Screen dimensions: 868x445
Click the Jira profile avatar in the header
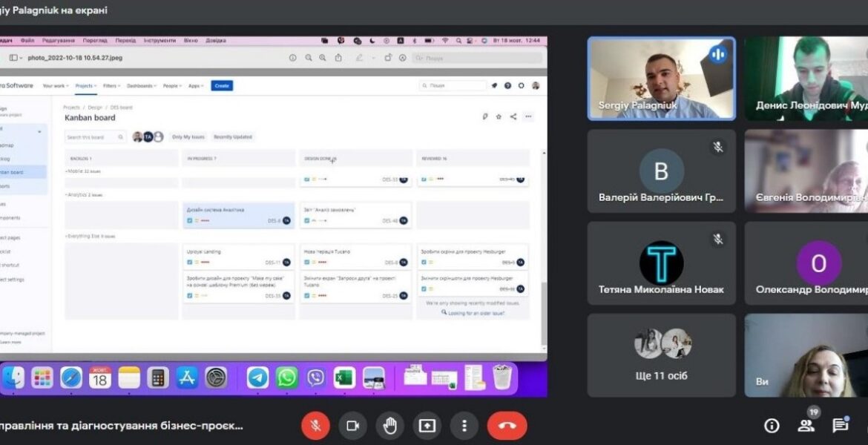(536, 85)
